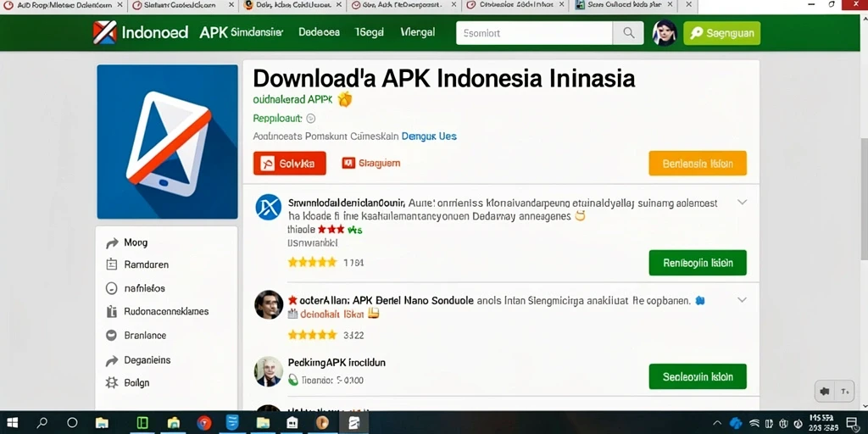The image size is (868, 434).
Task: Open the Viengal menu item
Action: coord(417,32)
